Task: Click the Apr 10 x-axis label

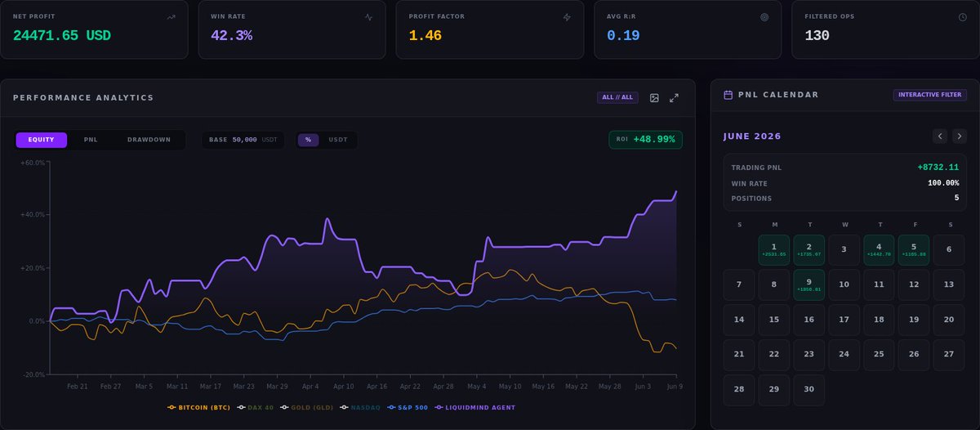Action: (x=344, y=385)
